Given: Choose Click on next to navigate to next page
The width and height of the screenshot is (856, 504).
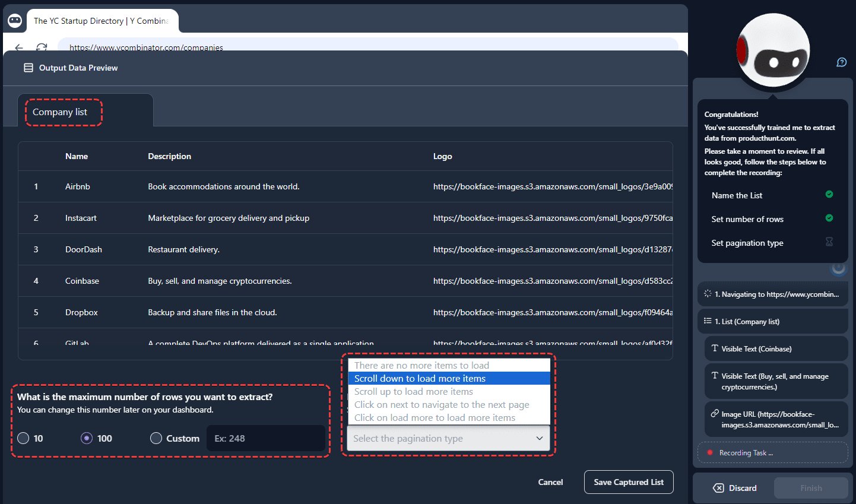Looking at the screenshot, I should point(449,404).
